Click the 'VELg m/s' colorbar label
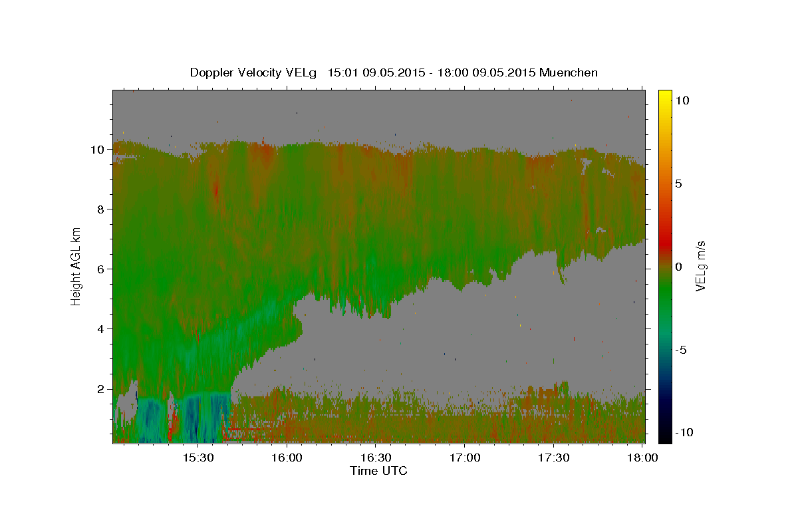Viewport: 798px width, 532px height. (700, 266)
